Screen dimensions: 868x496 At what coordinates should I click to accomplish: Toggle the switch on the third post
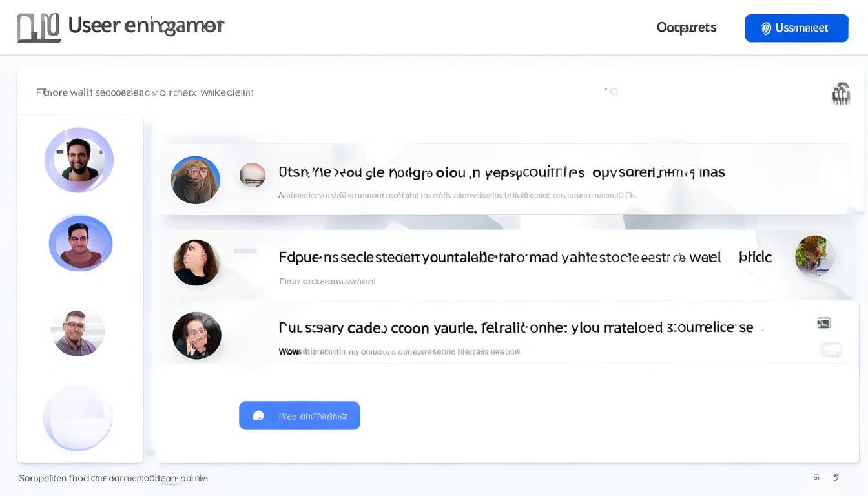(x=831, y=350)
